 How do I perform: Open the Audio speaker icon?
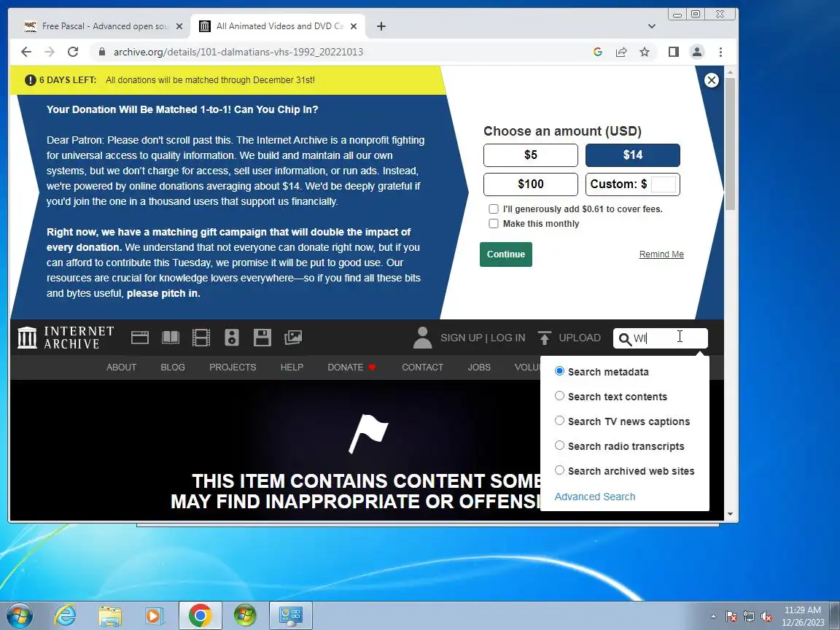point(231,338)
